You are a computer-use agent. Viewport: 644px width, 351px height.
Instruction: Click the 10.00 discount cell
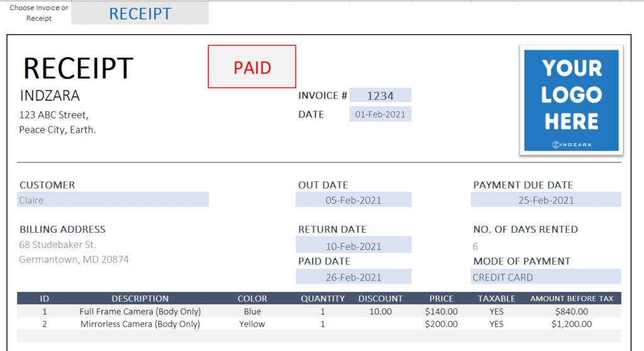pyautogui.click(x=380, y=311)
